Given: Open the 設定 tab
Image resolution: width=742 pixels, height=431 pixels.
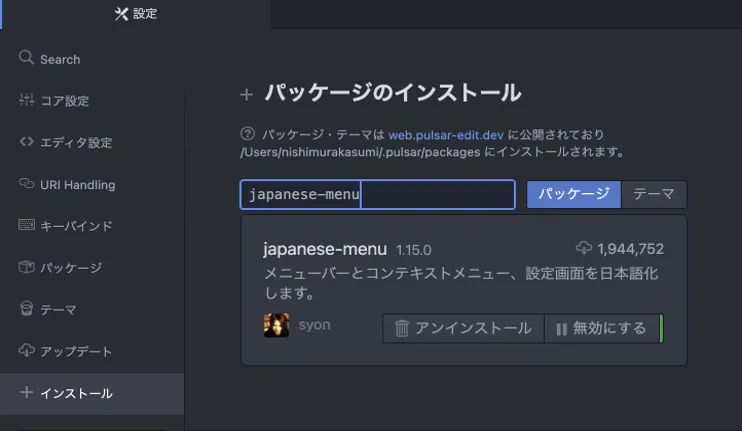Looking at the screenshot, I should pyautogui.click(x=136, y=14).
